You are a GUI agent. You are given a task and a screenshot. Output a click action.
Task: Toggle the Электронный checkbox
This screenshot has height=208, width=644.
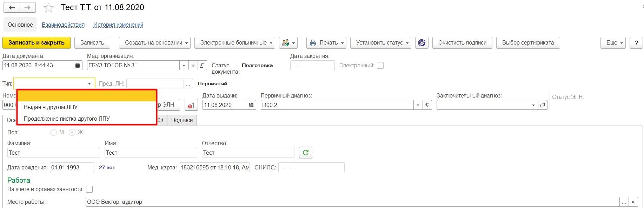(x=380, y=66)
